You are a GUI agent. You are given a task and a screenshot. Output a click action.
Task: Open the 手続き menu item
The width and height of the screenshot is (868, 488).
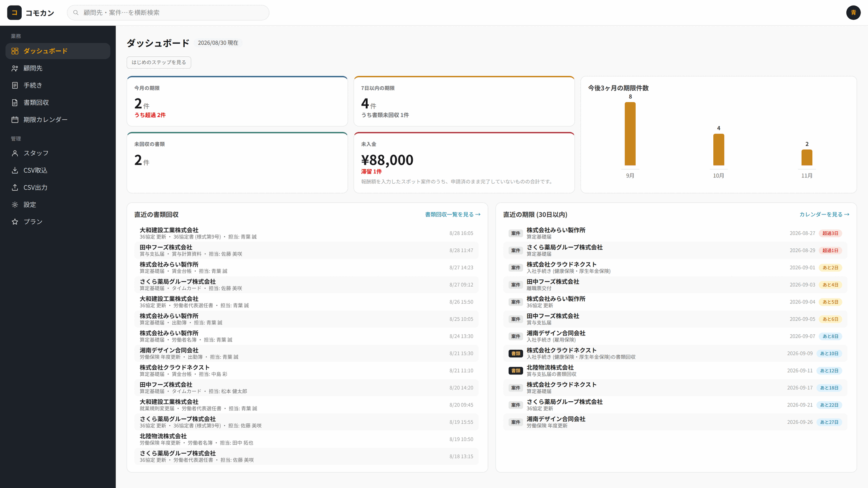[58, 85]
